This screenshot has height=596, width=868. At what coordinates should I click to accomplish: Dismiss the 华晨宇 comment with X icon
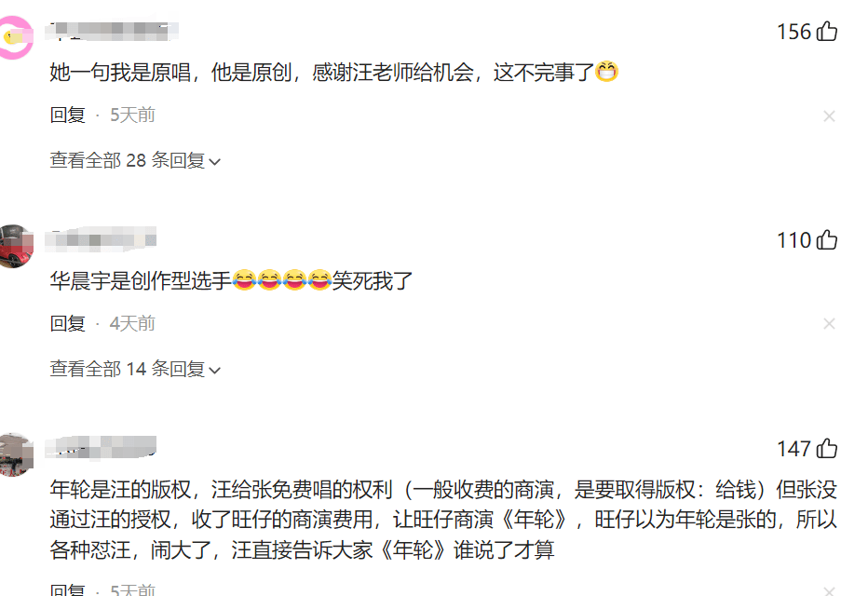(x=829, y=324)
